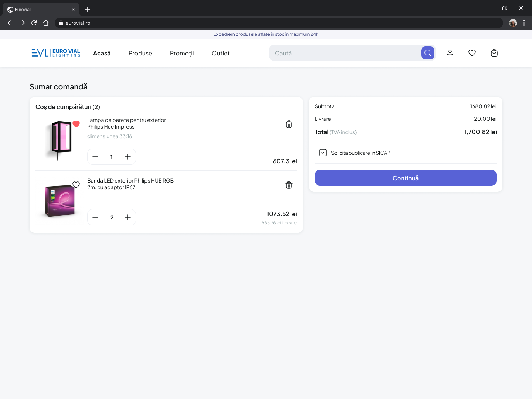Click the dimensiunea 33:16 text
The height and width of the screenshot is (399, 532).
tap(109, 136)
